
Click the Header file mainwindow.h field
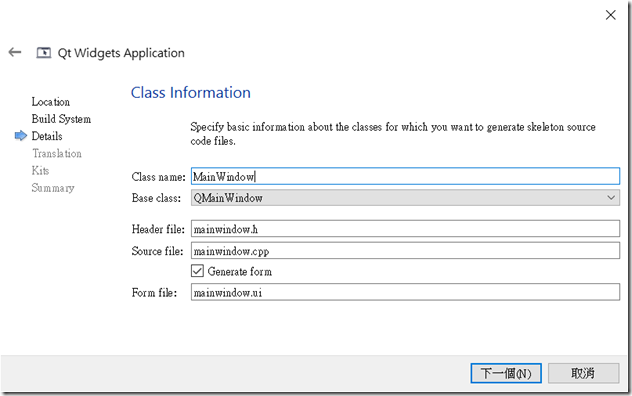pyautogui.click(x=405, y=229)
